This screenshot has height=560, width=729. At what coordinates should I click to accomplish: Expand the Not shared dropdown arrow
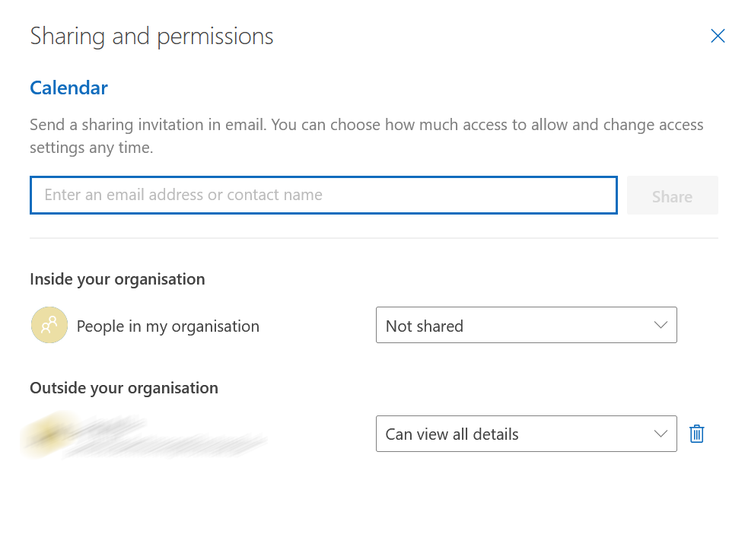coord(660,326)
